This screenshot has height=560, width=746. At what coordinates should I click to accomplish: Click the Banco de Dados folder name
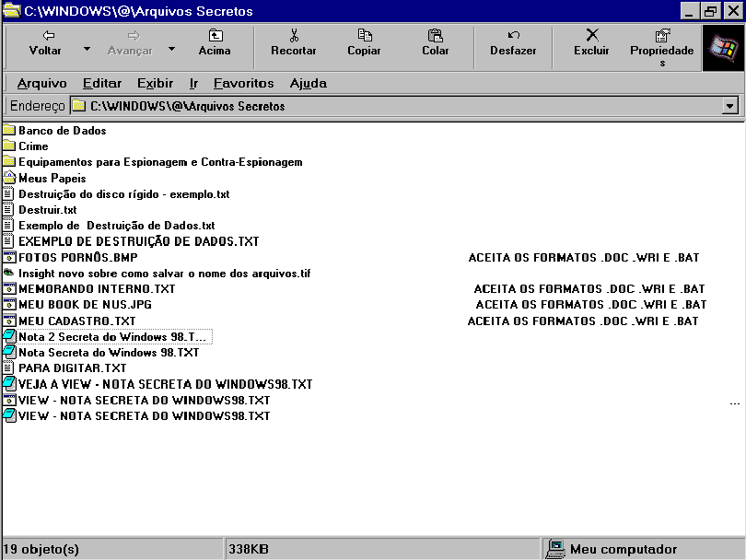click(63, 131)
